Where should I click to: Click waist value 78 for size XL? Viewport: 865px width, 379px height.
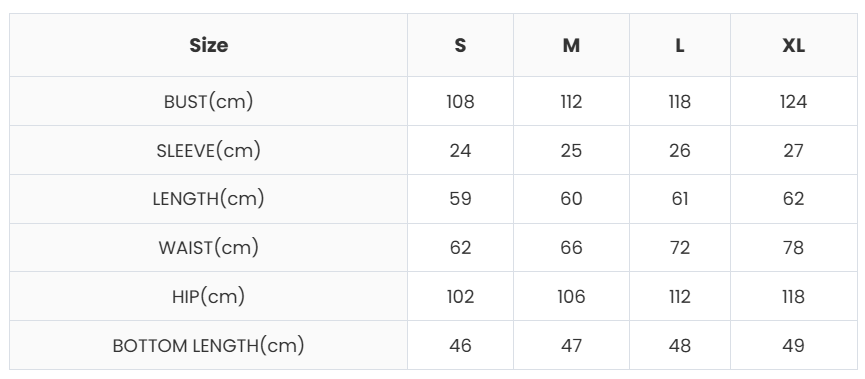(x=793, y=247)
